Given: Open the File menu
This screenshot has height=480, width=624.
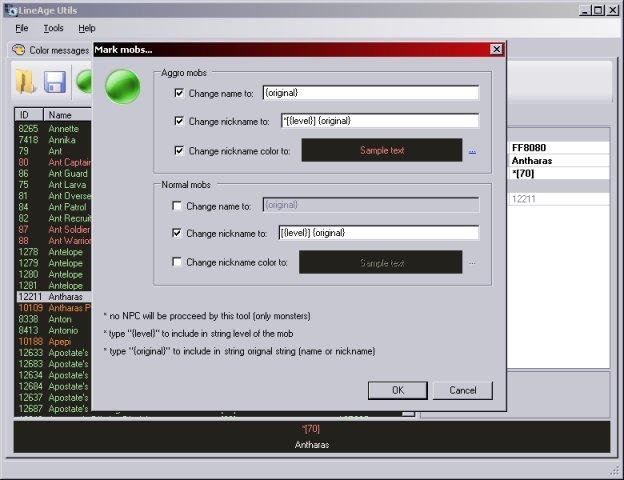Looking at the screenshot, I should pyautogui.click(x=22, y=28).
